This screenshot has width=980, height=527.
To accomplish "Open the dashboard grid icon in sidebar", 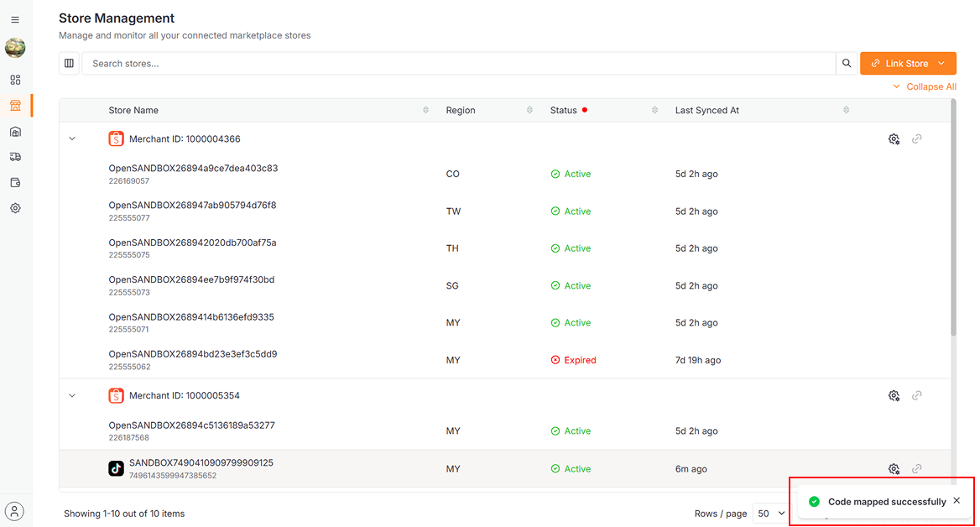I will click(x=15, y=80).
